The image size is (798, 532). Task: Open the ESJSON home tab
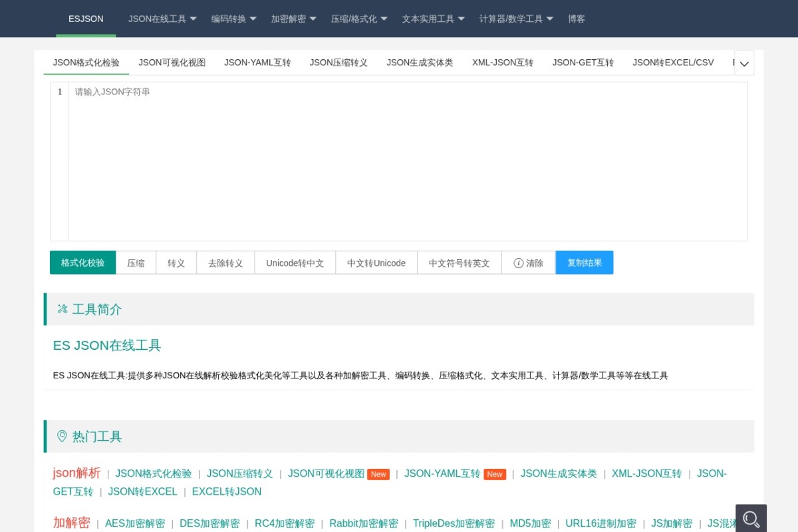(86, 19)
